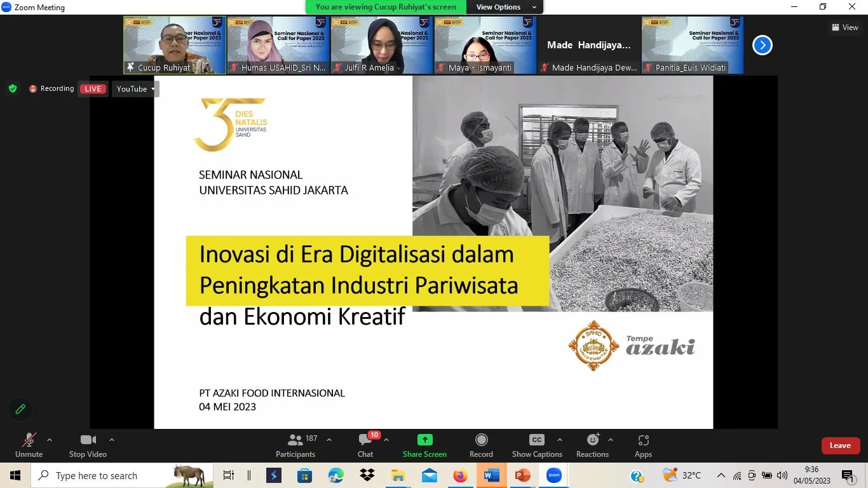
Task: Launch Firefox from taskbar
Action: 461,475
